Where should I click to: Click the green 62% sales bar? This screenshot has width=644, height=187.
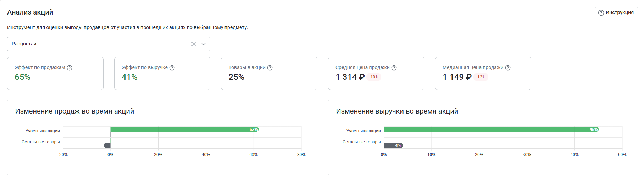click(x=184, y=130)
